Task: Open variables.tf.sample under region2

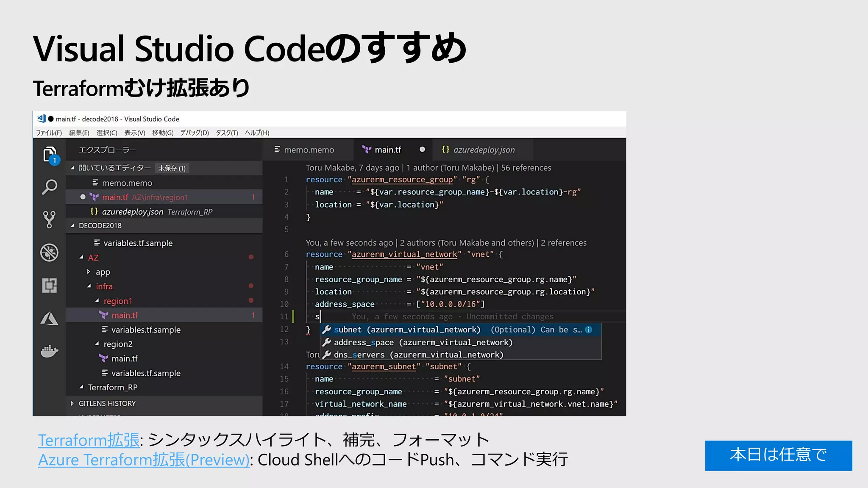Action: pos(164,373)
